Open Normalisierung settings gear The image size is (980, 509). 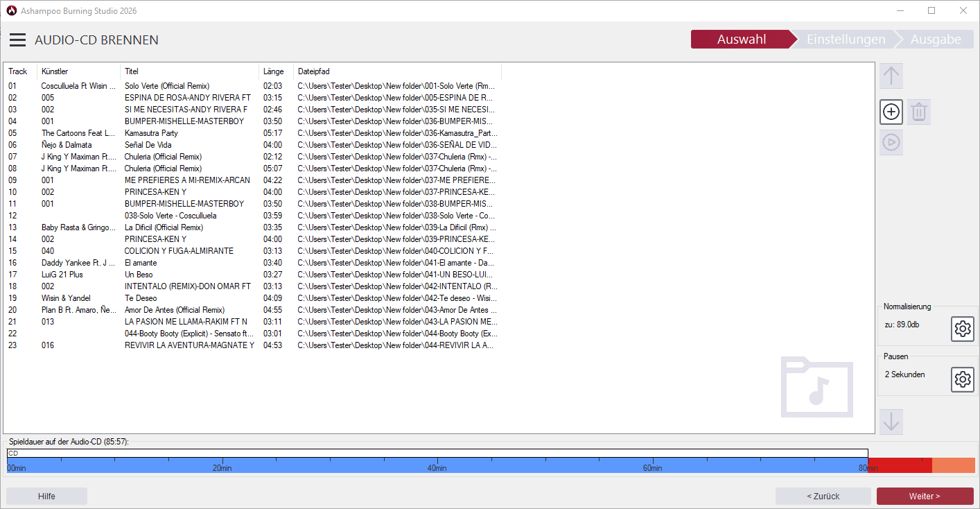pyautogui.click(x=962, y=329)
